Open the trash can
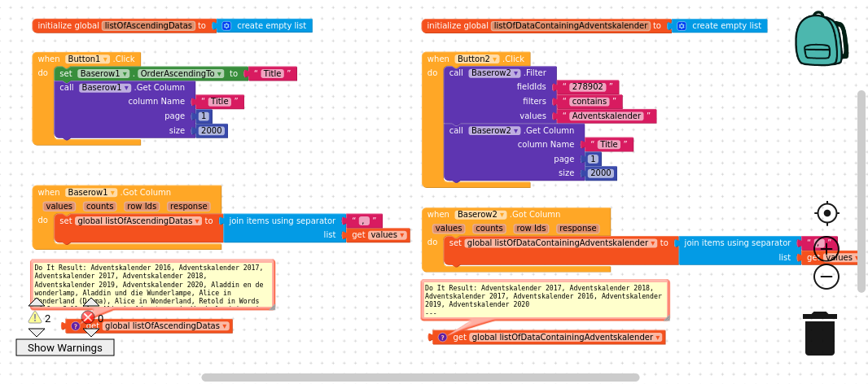 (820, 334)
